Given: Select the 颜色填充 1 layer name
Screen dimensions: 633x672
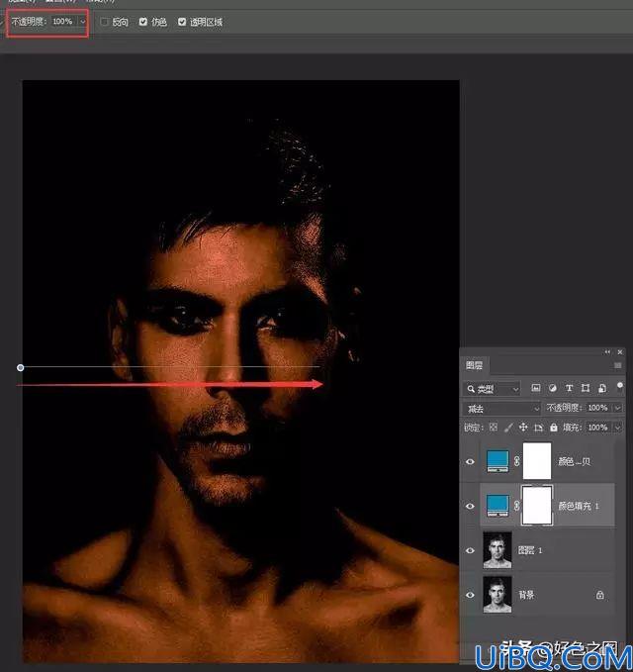Looking at the screenshot, I should click(579, 506).
